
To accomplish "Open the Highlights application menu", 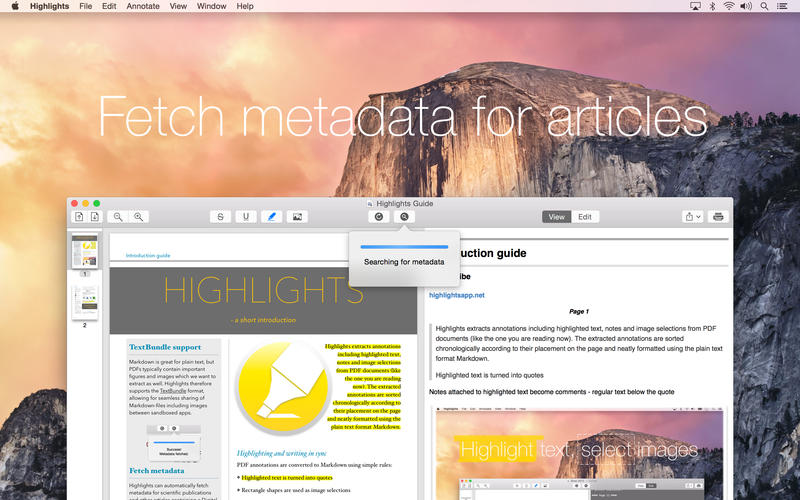I will tap(49, 6).
